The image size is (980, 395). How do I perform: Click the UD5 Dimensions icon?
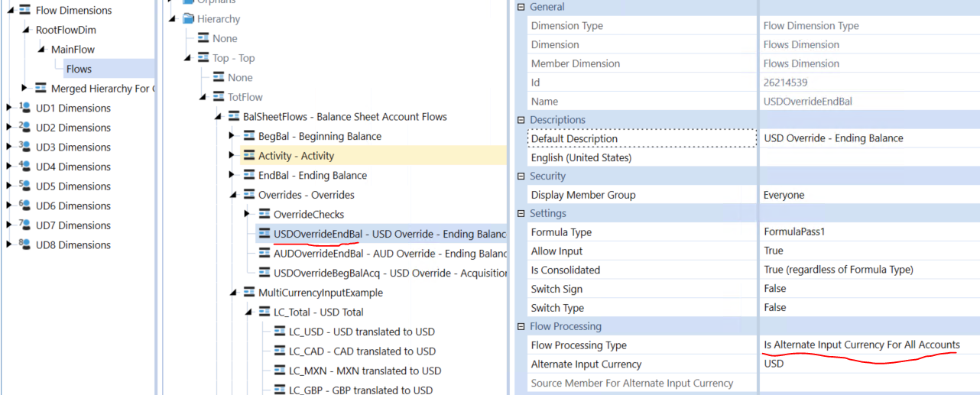click(24, 186)
